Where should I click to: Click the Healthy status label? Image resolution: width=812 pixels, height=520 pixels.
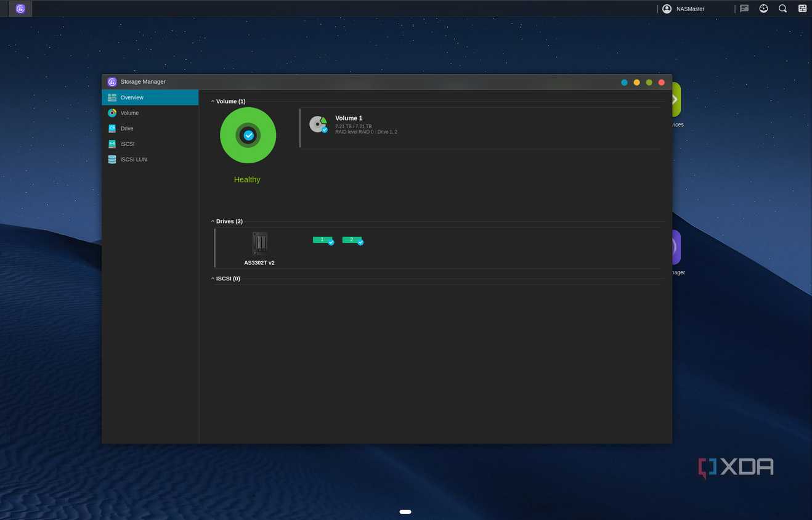pos(247,179)
